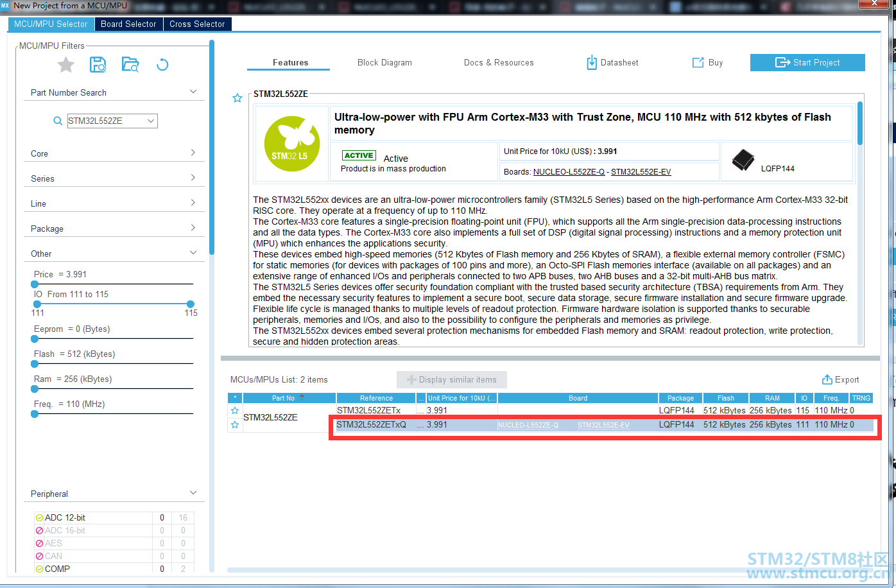Click the Start Project button

pyautogui.click(x=807, y=62)
